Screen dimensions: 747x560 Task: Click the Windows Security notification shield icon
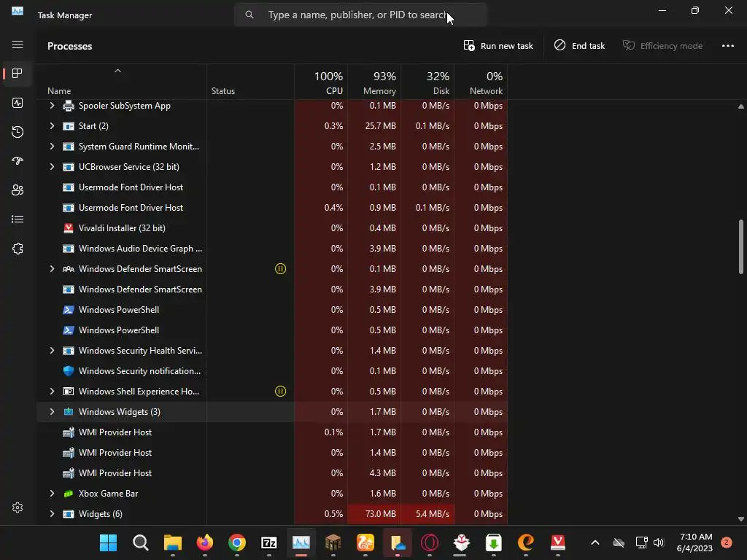69,371
